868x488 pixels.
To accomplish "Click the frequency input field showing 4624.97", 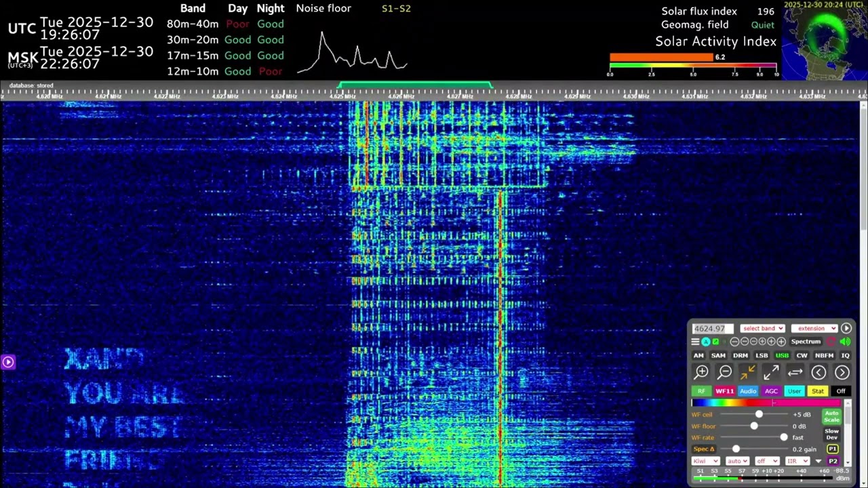I will tap(712, 328).
